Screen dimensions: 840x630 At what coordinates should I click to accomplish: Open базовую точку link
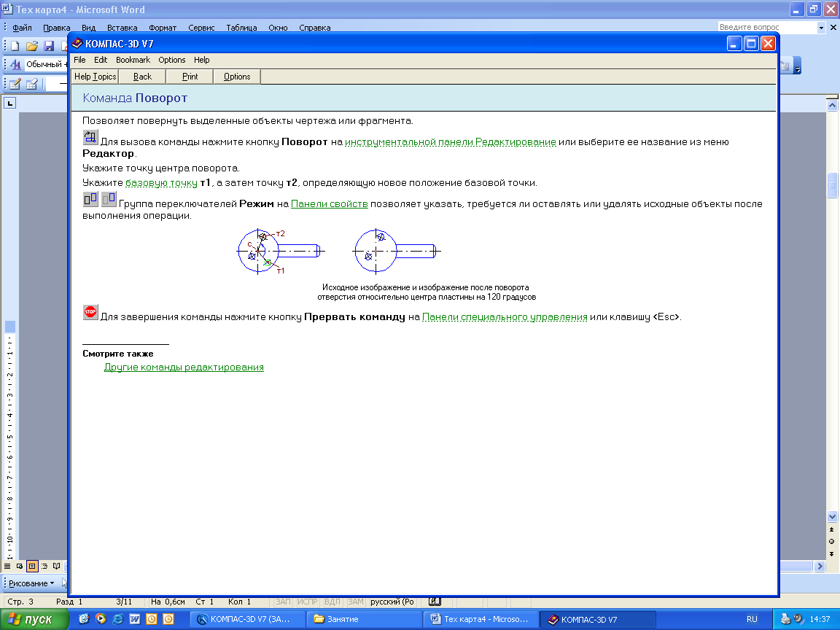click(161, 183)
